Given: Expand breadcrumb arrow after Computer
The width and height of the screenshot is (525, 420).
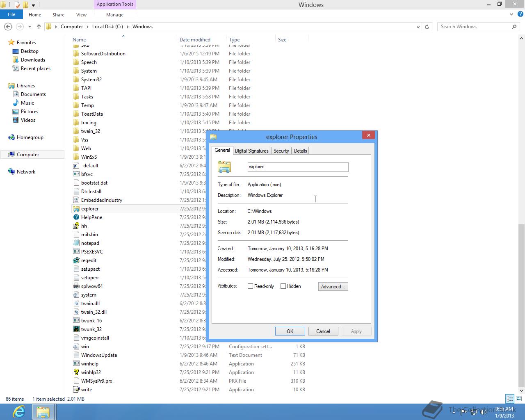Looking at the screenshot, I should click(x=87, y=27).
